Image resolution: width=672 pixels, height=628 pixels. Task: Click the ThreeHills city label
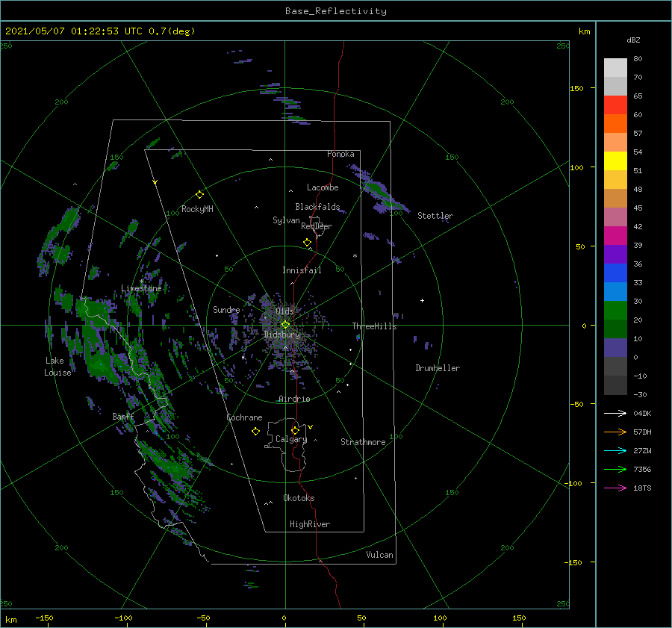pyautogui.click(x=374, y=326)
